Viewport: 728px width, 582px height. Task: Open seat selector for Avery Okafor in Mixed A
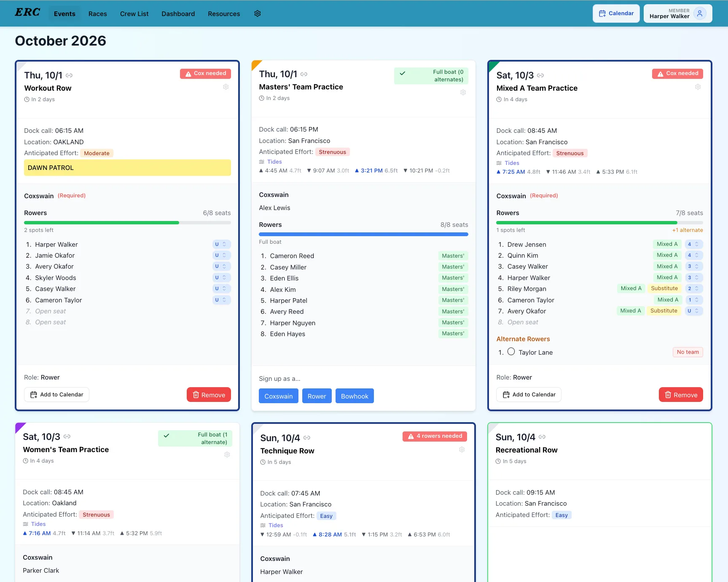pos(693,311)
